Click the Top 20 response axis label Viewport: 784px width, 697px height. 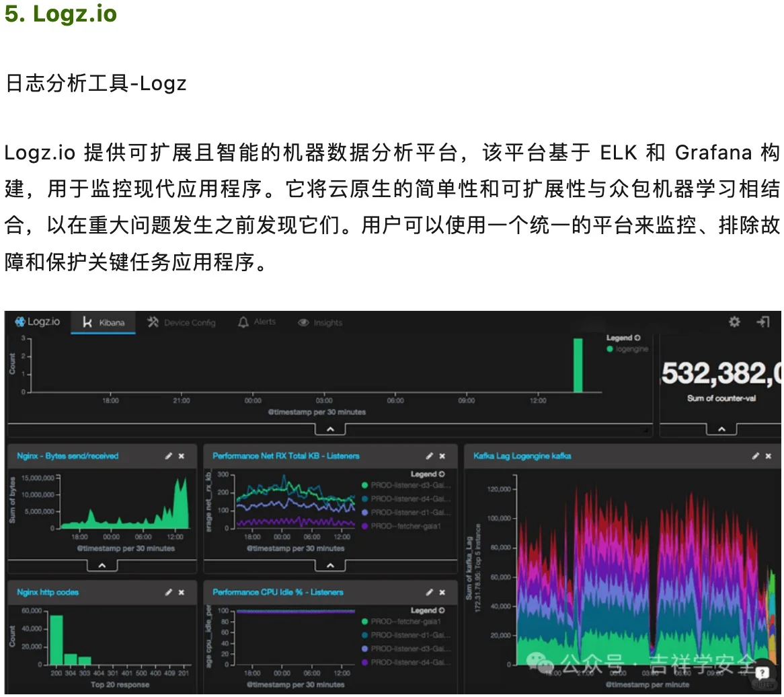[120, 684]
